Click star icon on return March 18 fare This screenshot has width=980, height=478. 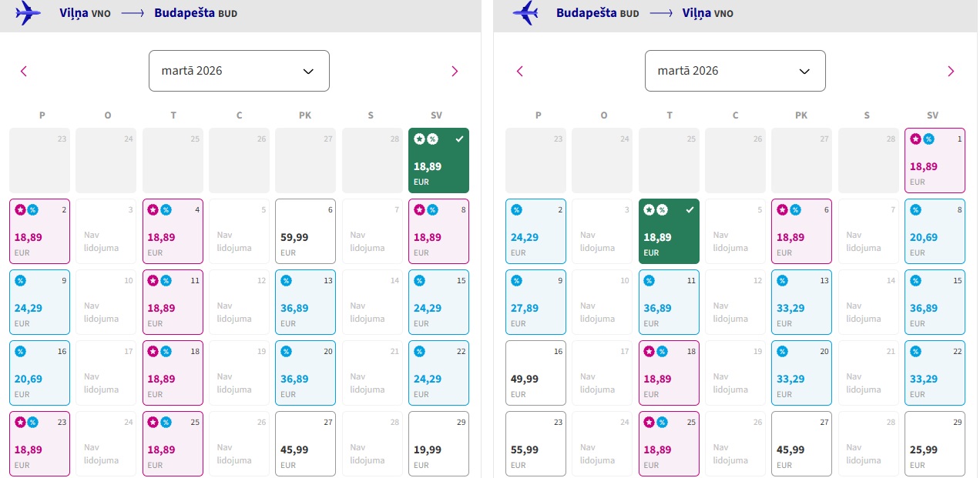tap(650, 351)
